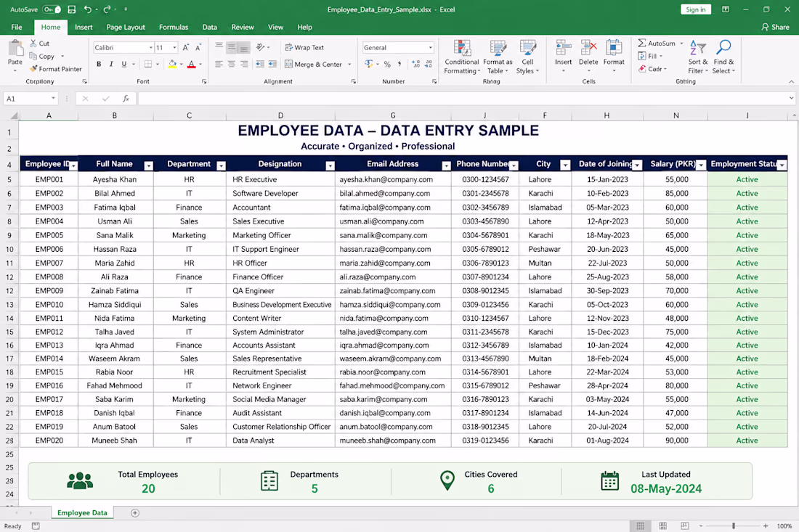Click Merge & Center button

313,64
